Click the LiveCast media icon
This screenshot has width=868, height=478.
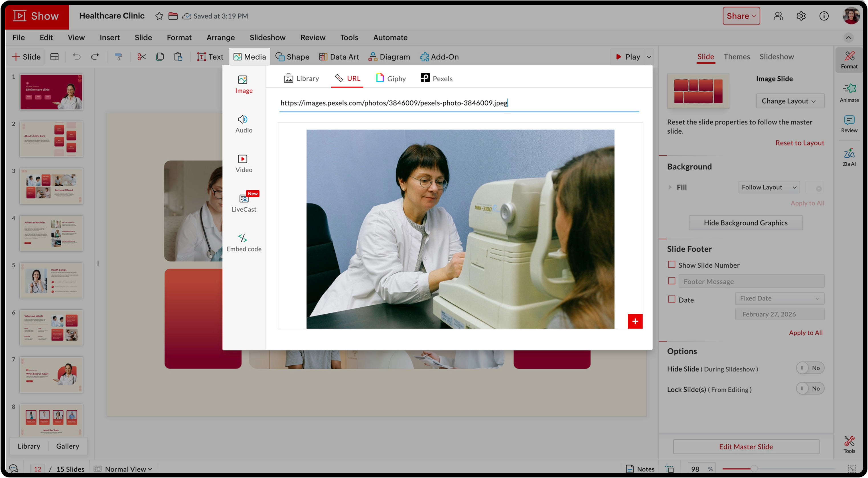click(x=243, y=199)
